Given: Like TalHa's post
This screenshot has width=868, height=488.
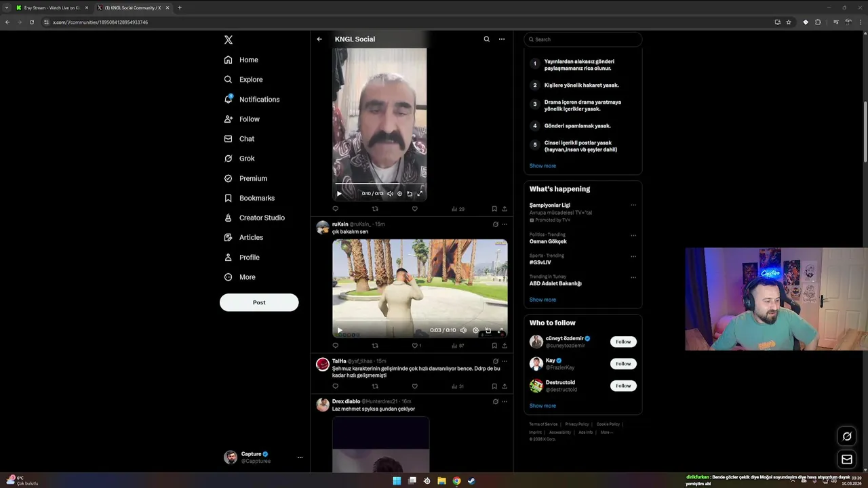Looking at the screenshot, I should pos(414,386).
